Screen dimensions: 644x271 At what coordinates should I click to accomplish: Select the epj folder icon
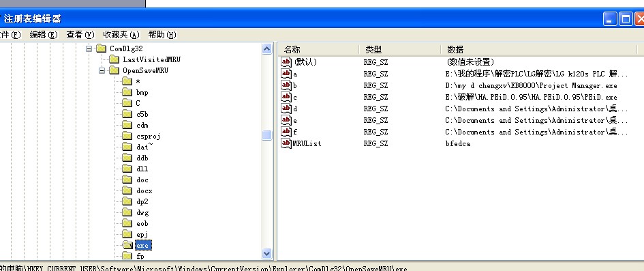pyautogui.click(x=127, y=234)
